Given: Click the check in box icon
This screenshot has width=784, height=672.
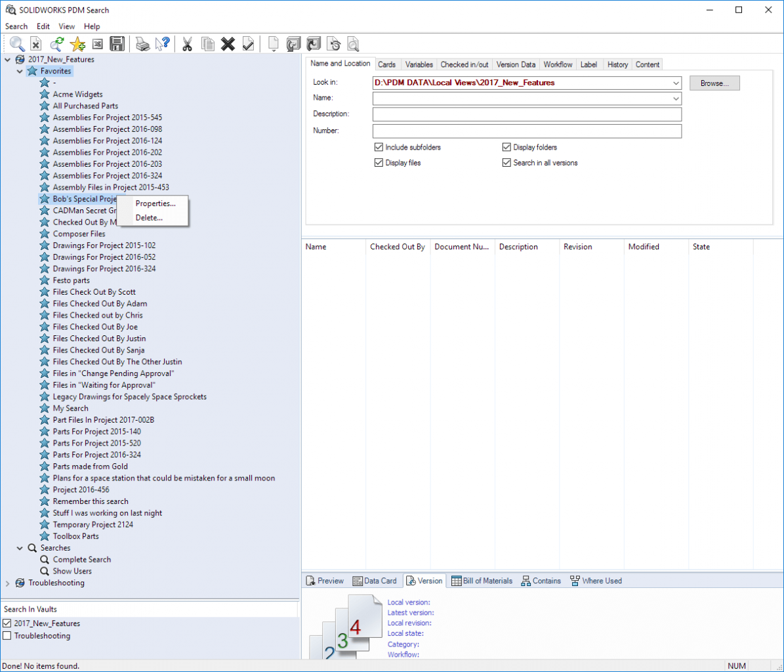Looking at the screenshot, I should [x=314, y=44].
